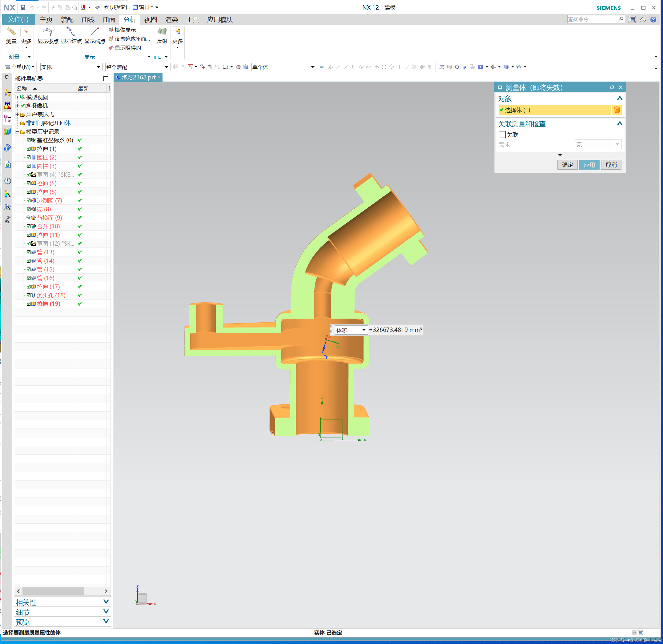Image resolution: width=663 pixels, height=644 pixels.
Task: Click the Switch Window (切换窗口) icon
Action: [x=106, y=7]
